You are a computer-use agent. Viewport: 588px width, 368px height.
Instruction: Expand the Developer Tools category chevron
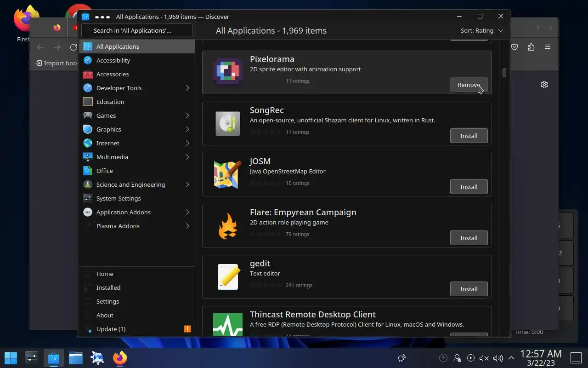(x=187, y=88)
